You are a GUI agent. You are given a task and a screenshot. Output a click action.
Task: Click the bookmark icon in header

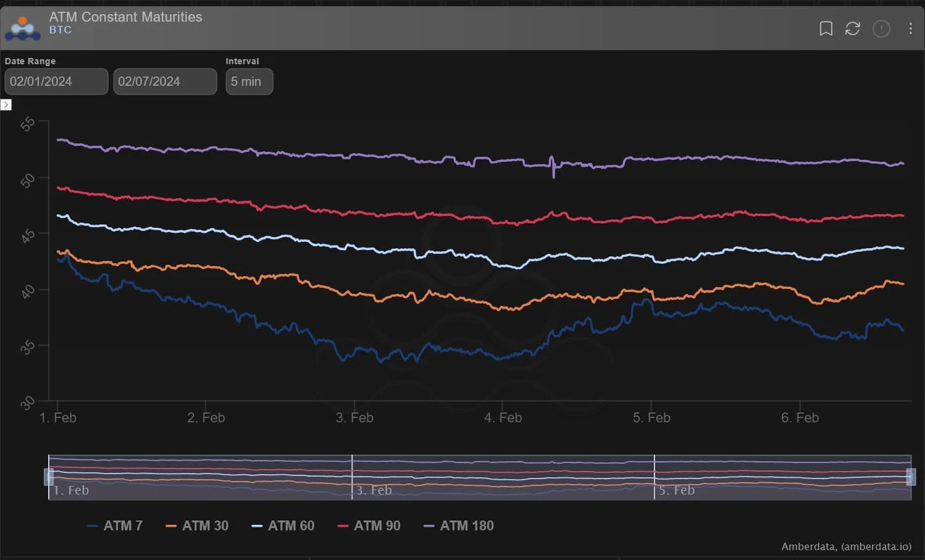tap(826, 28)
